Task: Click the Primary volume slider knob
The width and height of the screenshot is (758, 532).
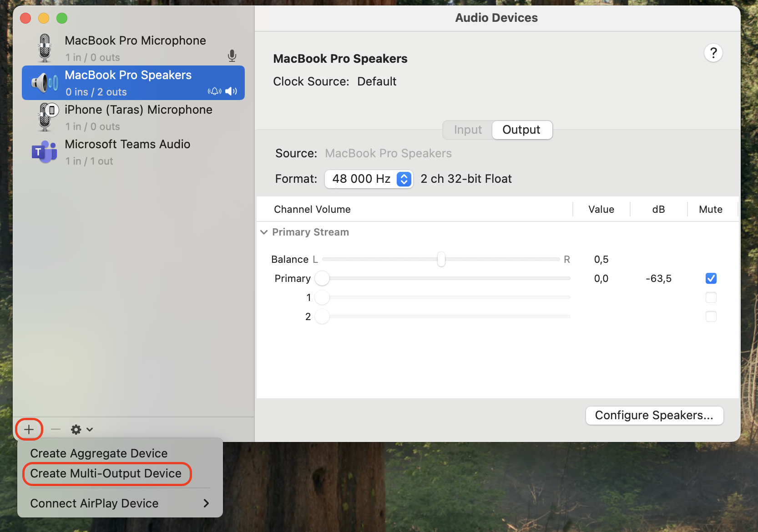Action: coord(322,278)
